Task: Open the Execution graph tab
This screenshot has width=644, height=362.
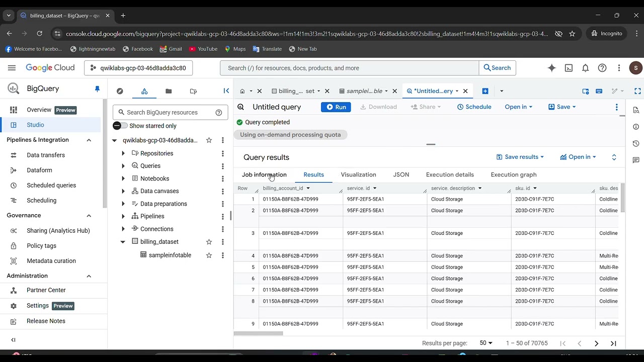Action: (514, 174)
